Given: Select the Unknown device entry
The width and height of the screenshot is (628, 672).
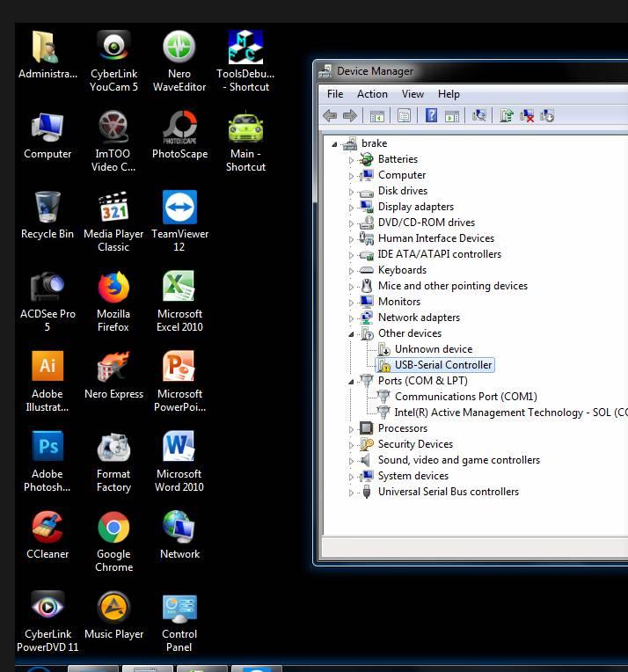Looking at the screenshot, I should [x=434, y=349].
